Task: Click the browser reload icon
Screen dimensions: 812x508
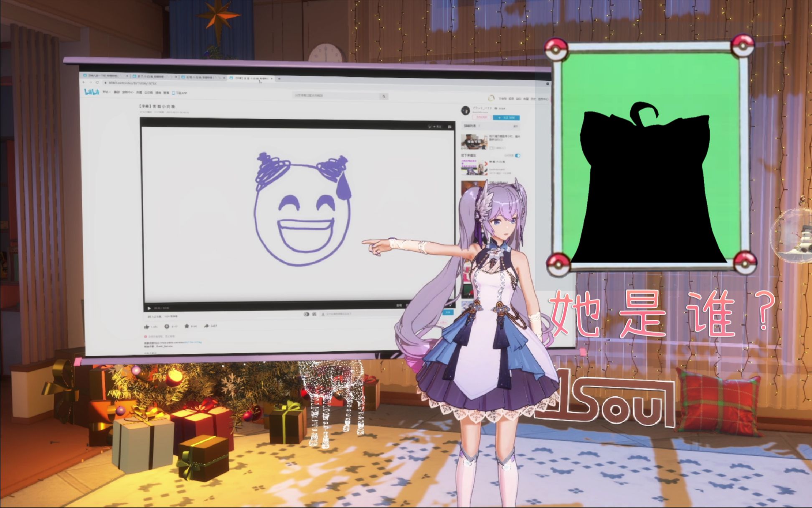Action: coord(97,83)
